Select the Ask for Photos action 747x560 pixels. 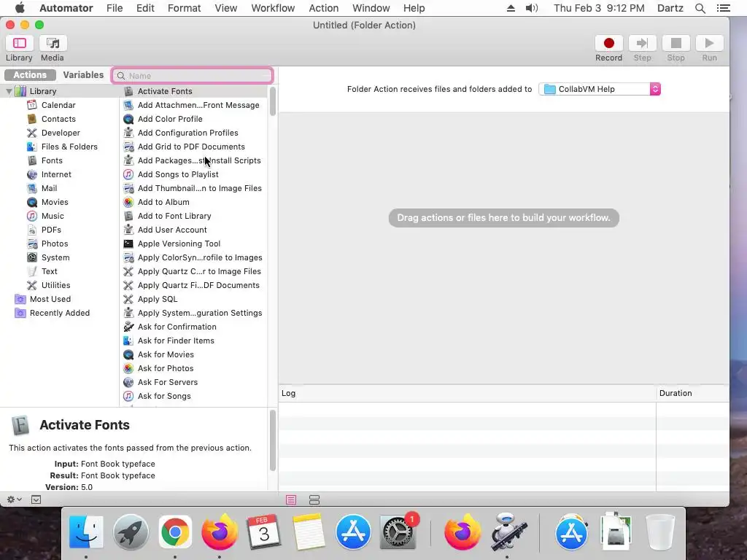coord(166,368)
